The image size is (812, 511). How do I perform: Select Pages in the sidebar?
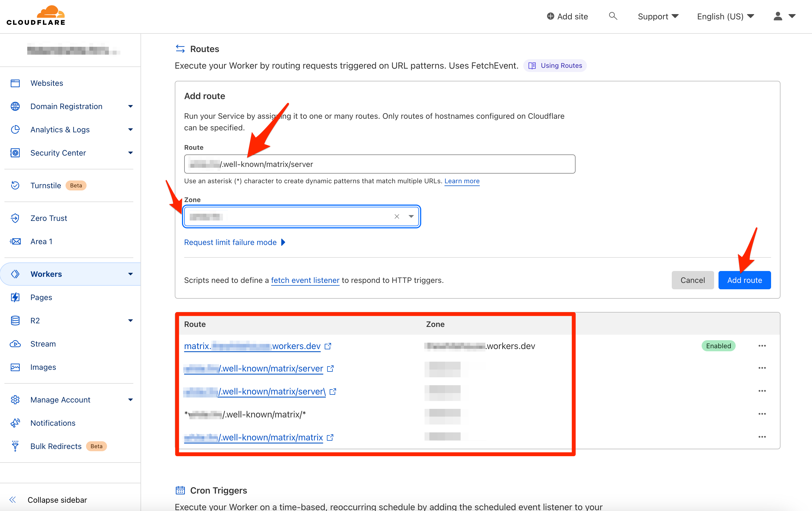coord(41,297)
